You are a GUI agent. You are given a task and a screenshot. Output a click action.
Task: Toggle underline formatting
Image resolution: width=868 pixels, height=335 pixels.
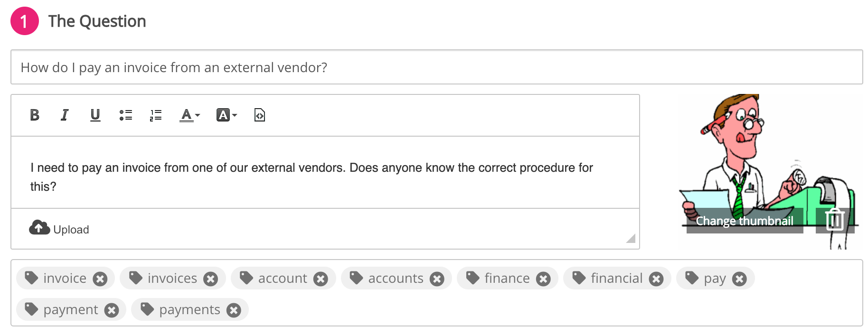coord(95,115)
